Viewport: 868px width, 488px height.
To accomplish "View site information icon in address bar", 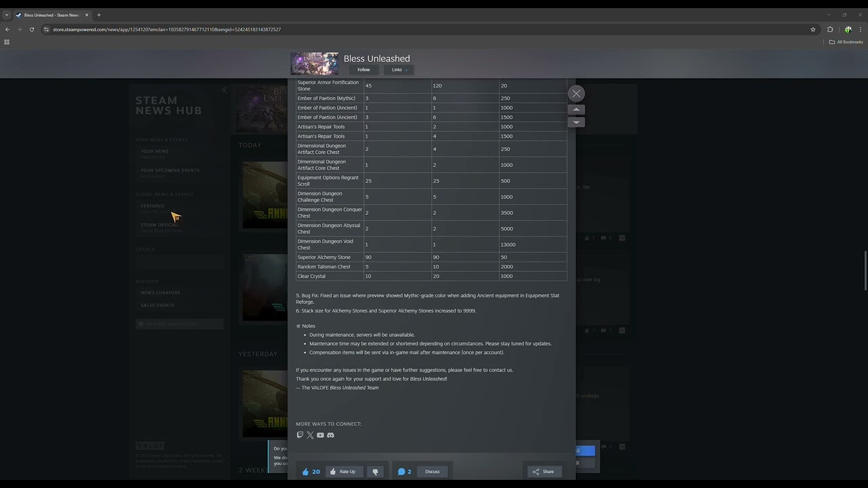I will [46, 29].
